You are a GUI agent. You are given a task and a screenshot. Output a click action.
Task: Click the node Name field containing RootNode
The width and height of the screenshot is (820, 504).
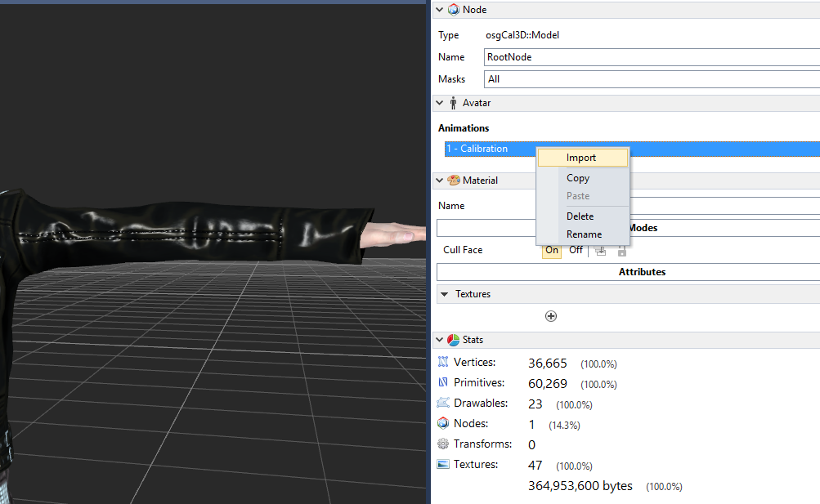[x=652, y=57]
